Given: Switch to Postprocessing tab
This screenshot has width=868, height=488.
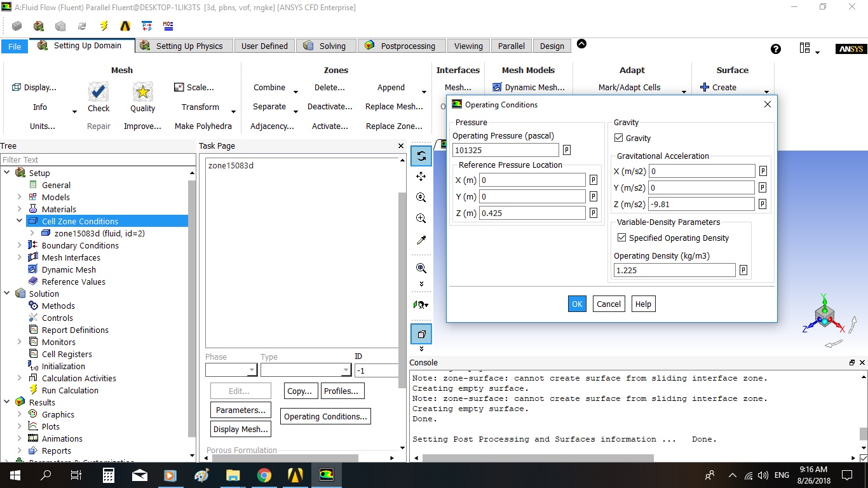Looking at the screenshot, I should 400,46.
